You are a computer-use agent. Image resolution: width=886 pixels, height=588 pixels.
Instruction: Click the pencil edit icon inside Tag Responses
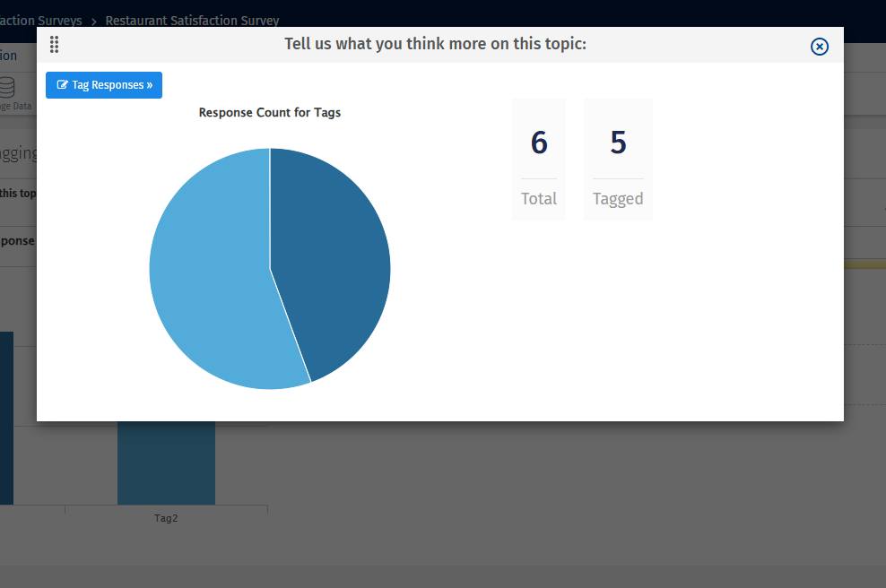click(63, 85)
